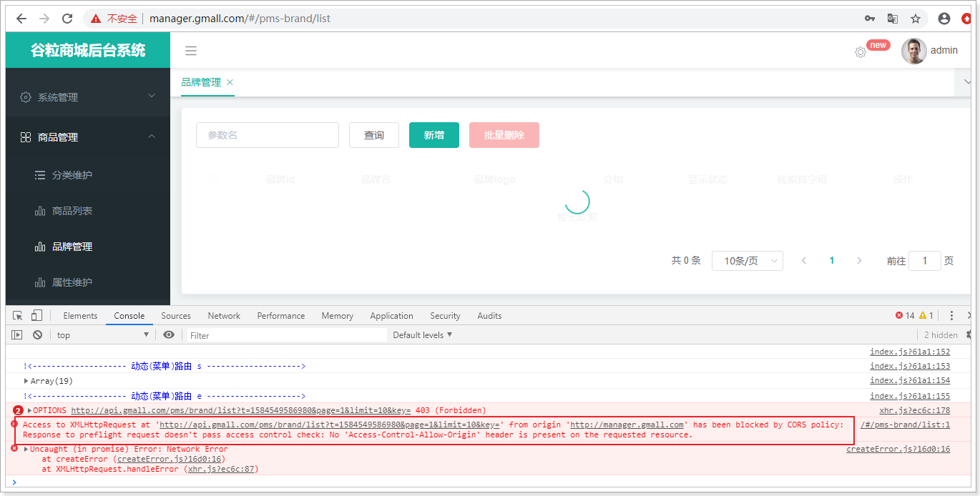The image size is (980, 496).
Task: Reload the page with browser refresh icon
Action: coord(67,19)
